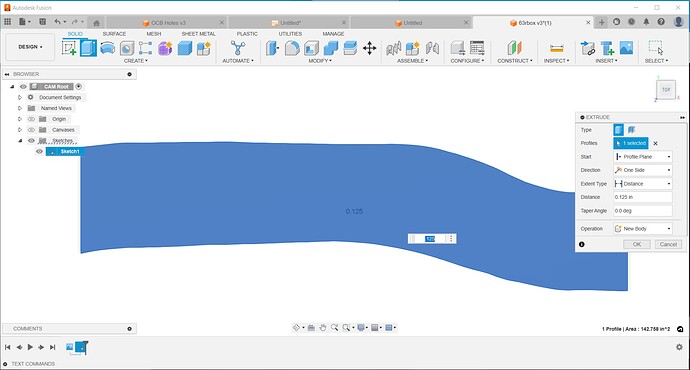Activate the Move/Copy tool
This screenshot has width=690, height=370.
369,48
